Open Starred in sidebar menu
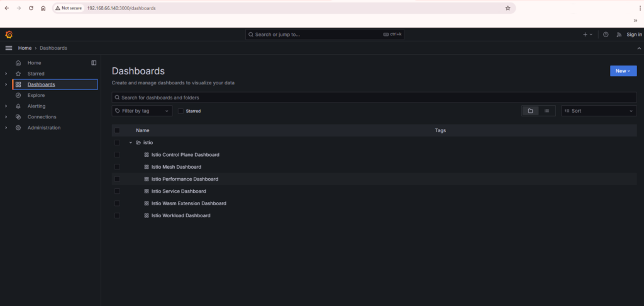 [x=36, y=74]
